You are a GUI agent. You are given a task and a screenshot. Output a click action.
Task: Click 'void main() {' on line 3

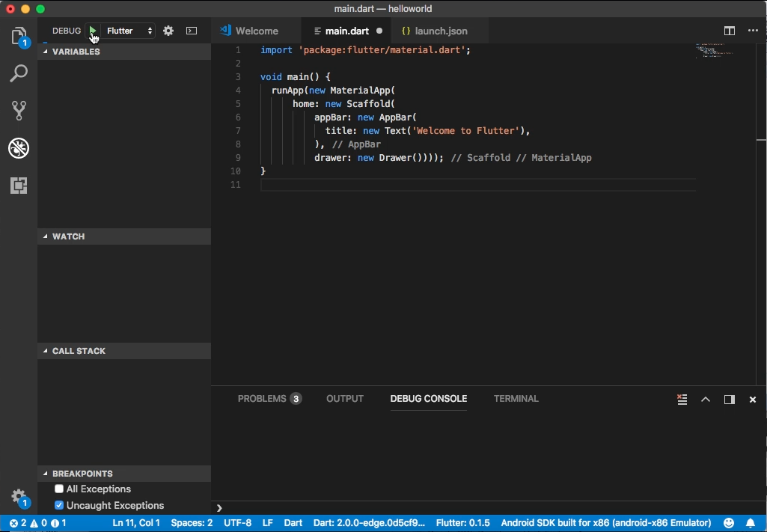(x=296, y=77)
